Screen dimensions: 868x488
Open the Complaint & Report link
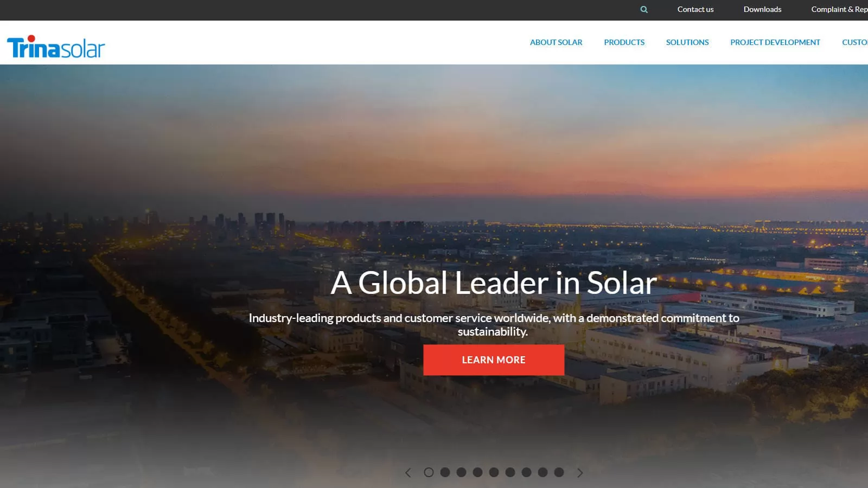tap(839, 9)
